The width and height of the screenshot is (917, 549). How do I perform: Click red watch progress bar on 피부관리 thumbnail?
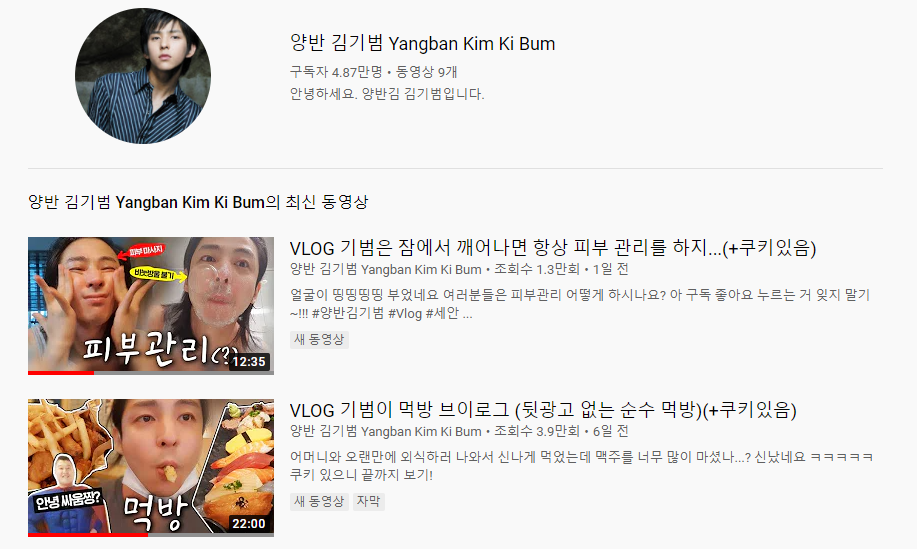[x=61, y=372]
